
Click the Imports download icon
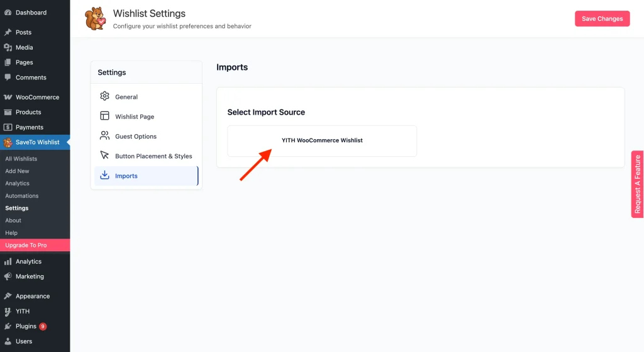pos(104,176)
